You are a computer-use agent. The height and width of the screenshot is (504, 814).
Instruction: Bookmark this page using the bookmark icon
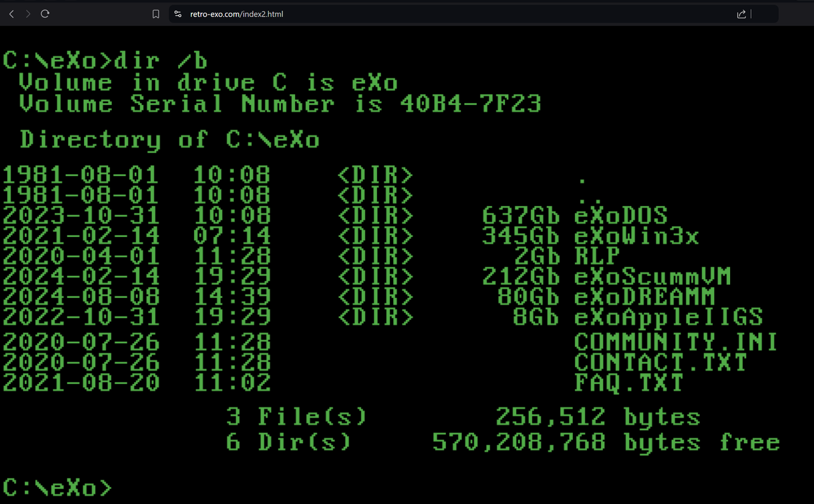(x=156, y=14)
